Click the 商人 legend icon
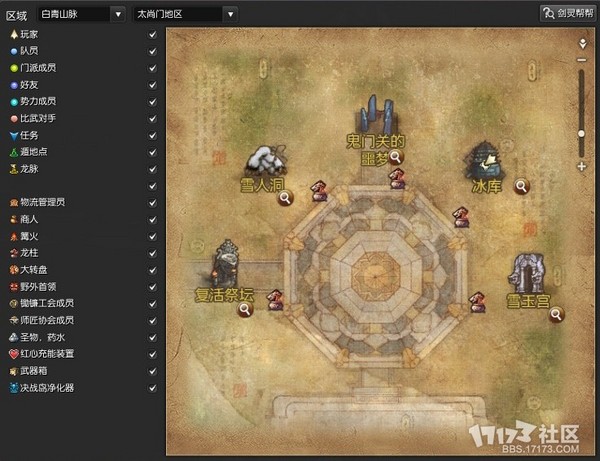The width and height of the screenshot is (600, 461). point(14,220)
